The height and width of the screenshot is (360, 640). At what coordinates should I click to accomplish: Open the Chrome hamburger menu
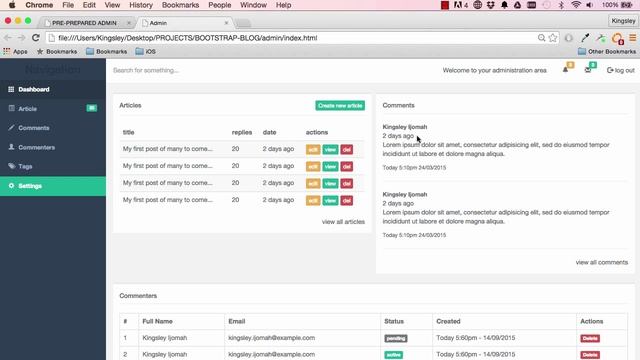[633, 38]
